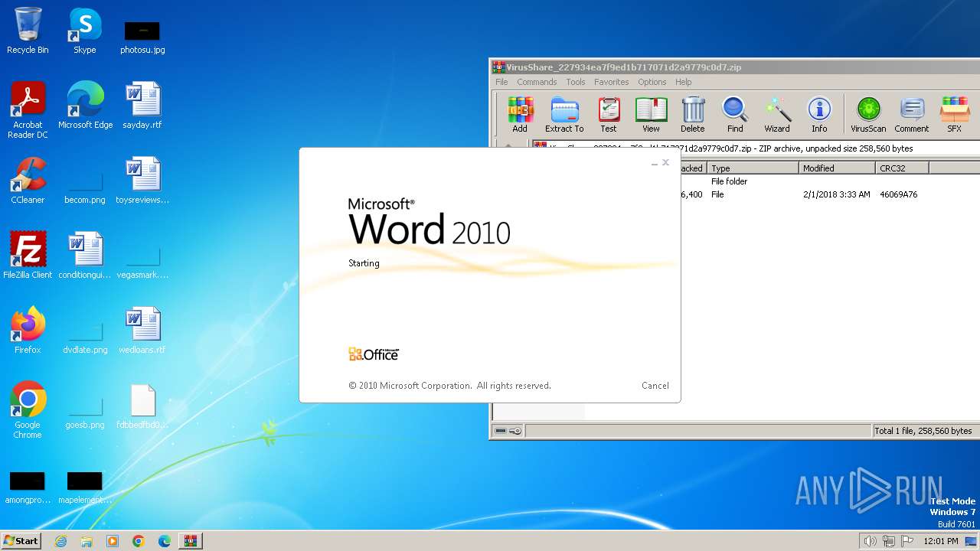Click the SFX icon in WinRAR toolbar

954,114
